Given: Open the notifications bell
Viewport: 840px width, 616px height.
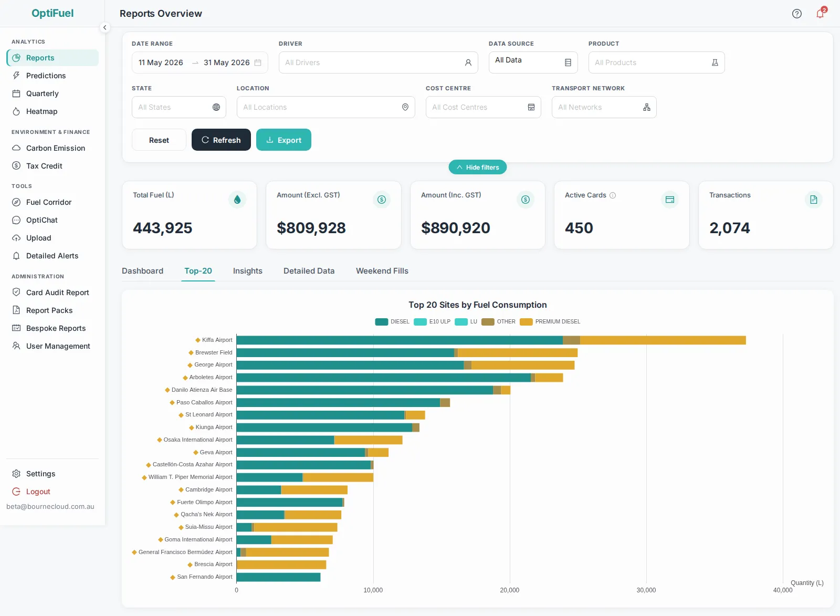Looking at the screenshot, I should tap(820, 14).
